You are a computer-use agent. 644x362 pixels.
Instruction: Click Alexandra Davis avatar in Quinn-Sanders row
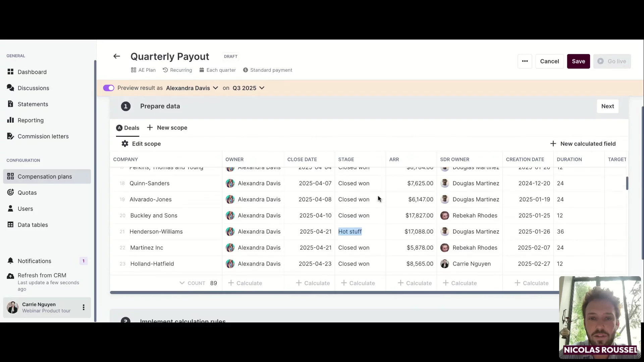point(230,183)
